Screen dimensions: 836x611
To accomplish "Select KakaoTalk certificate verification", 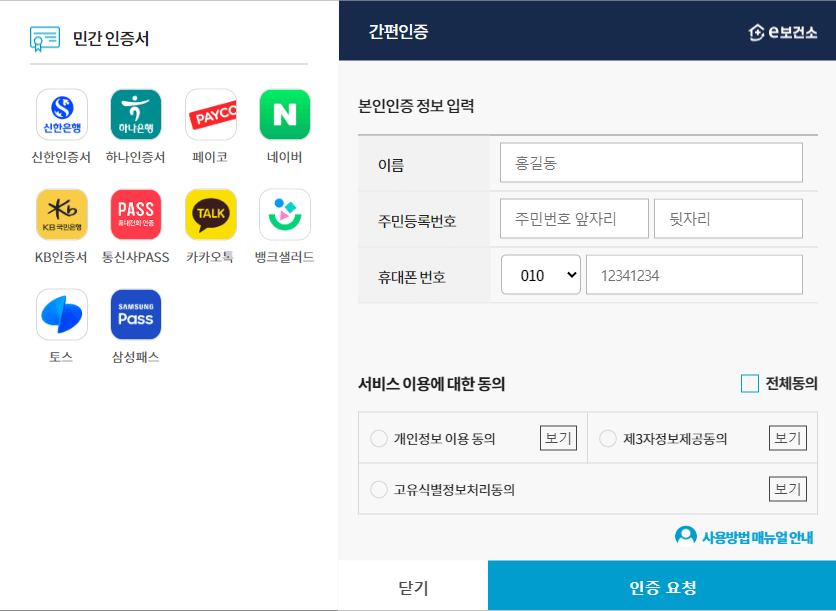I will coord(210,214).
